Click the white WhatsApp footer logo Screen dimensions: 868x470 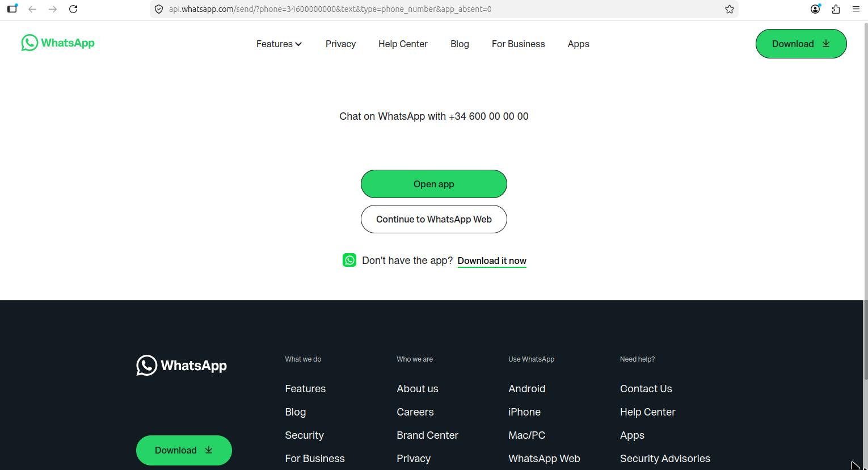tap(182, 366)
